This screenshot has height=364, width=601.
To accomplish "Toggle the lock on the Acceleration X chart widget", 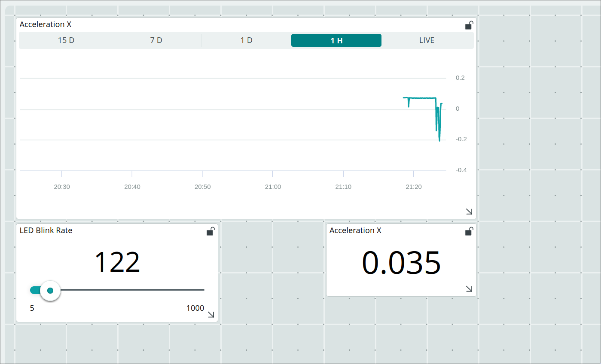I will 469,25.
